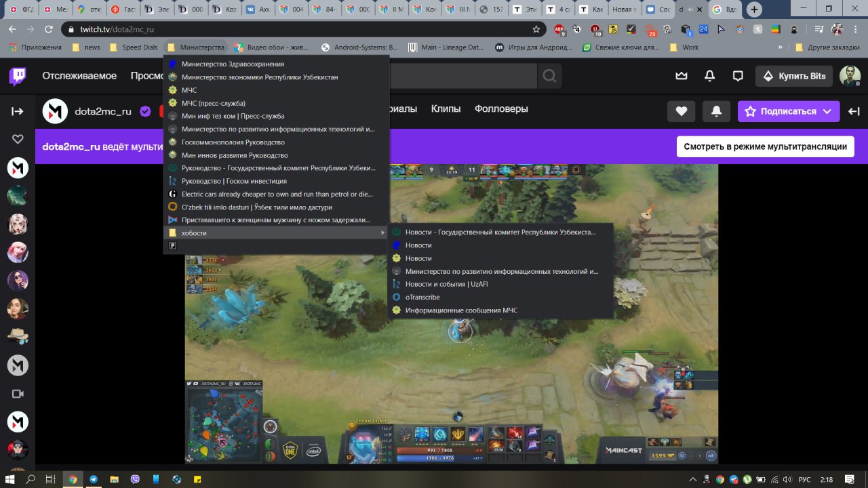Open Отслеживаемое in Twitch navigation

coord(79,76)
